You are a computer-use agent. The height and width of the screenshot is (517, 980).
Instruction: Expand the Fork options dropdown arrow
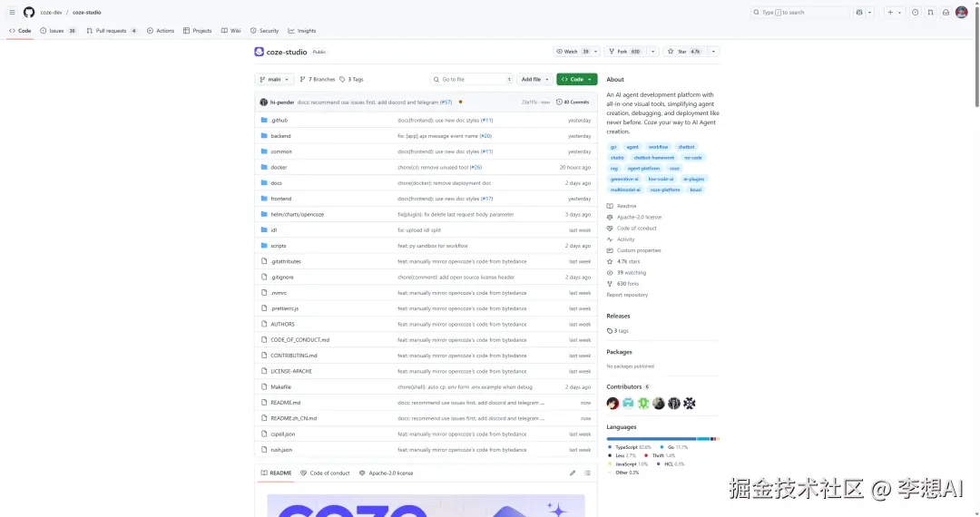tap(652, 52)
